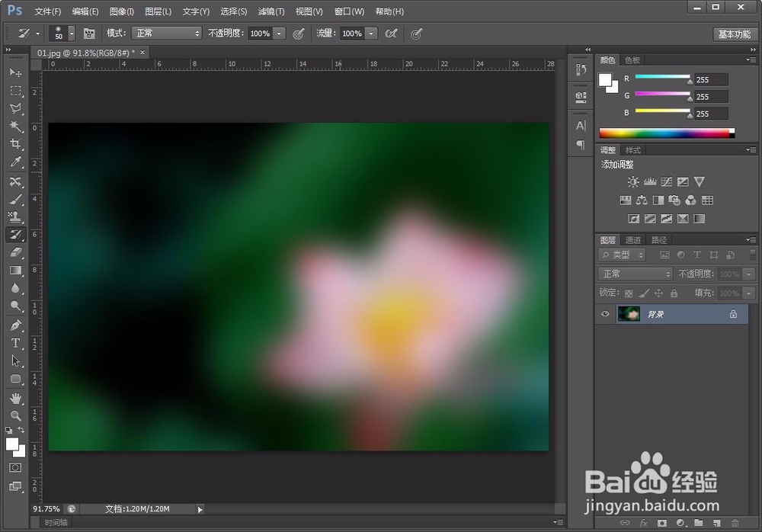The image size is (762, 532).
Task: Open the 流量 flow dropdown arrow
Action: pyautogui.click(x=371, y=34)
